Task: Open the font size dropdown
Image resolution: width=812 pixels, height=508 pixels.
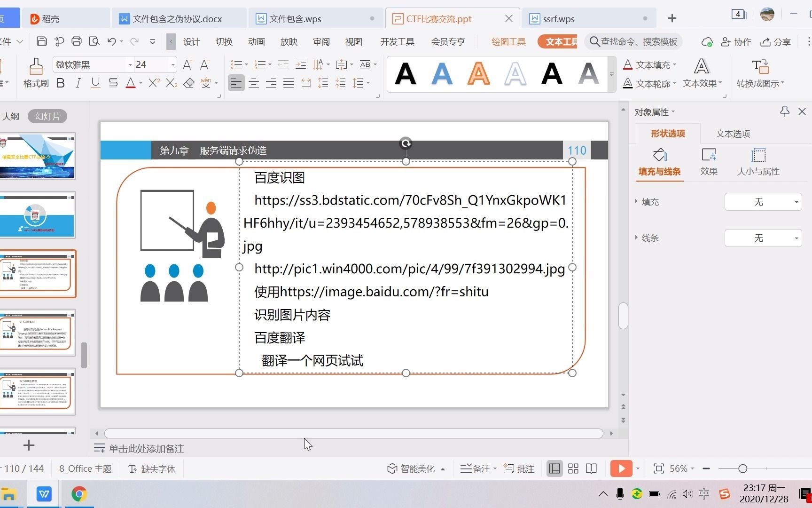Action: point(173,64)
